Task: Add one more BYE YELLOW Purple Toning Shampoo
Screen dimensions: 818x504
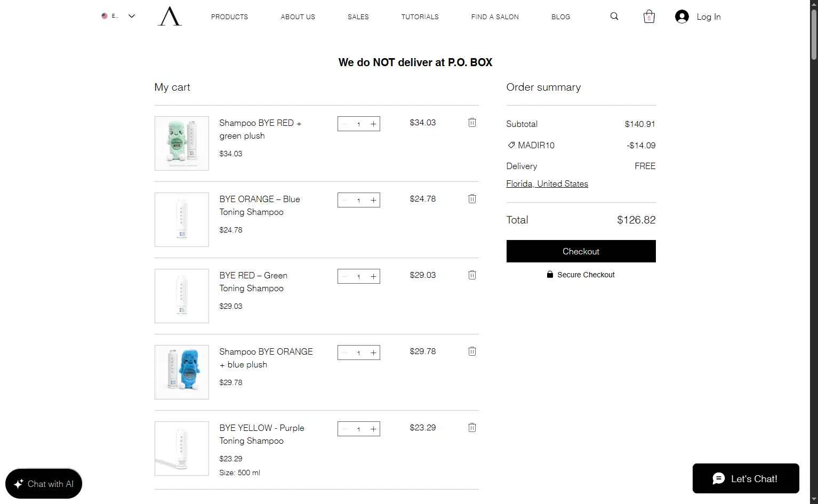Action: coord(373,429)
